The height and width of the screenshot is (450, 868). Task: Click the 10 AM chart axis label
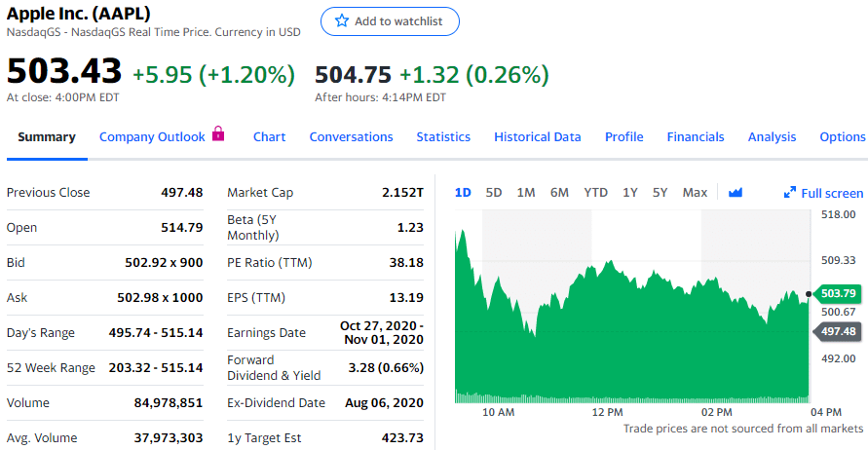coord(498,412)
